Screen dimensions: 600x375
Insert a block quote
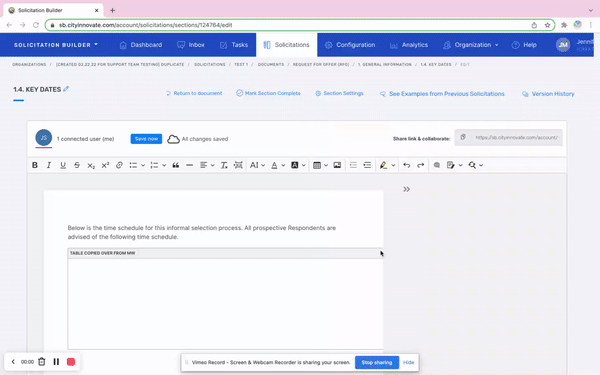coord(176,165)
